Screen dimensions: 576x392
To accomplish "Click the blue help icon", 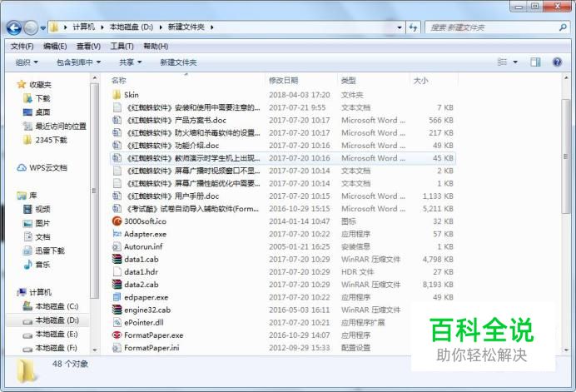I will pos(557,62).
